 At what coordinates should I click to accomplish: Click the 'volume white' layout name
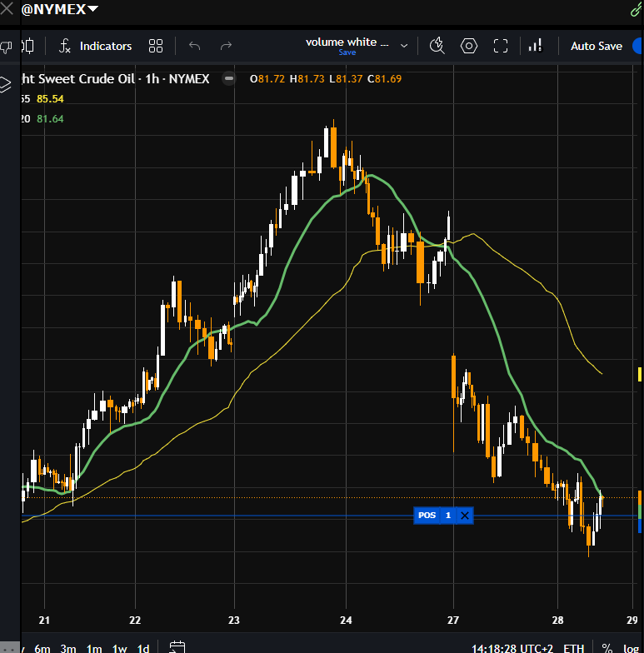pyautogui.click(x=347, y=42)
